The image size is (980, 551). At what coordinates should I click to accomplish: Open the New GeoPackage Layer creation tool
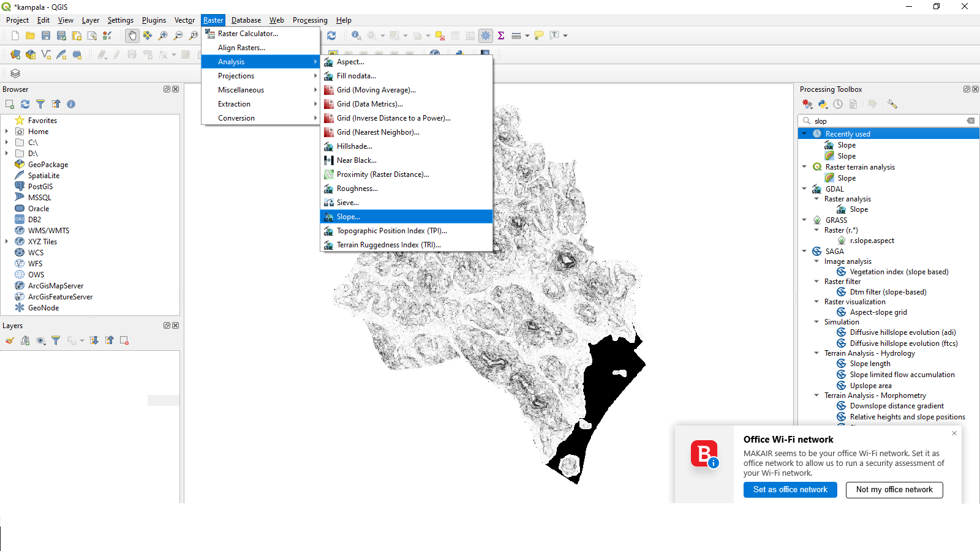(x=31, y=54)
